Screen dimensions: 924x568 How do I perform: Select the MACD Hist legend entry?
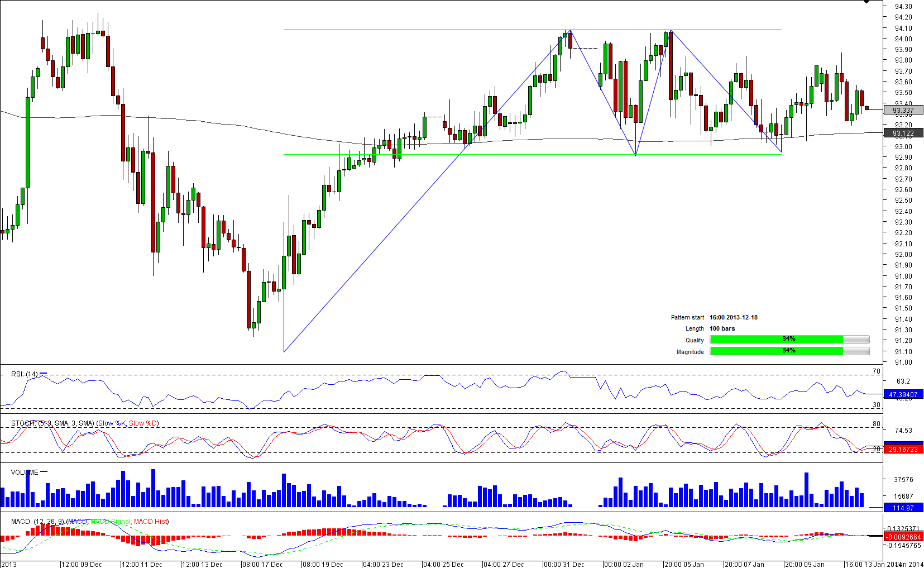click(151, 522)
